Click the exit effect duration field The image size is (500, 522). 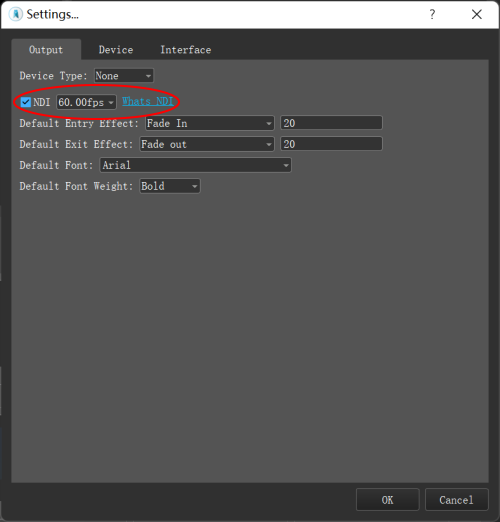tap(331, 144)
